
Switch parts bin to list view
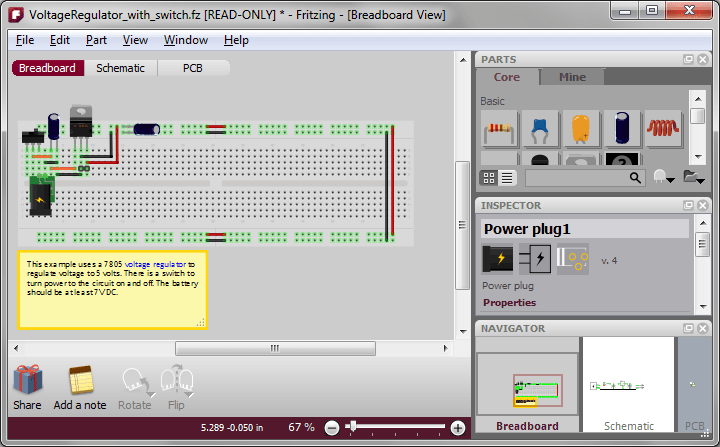507,178
